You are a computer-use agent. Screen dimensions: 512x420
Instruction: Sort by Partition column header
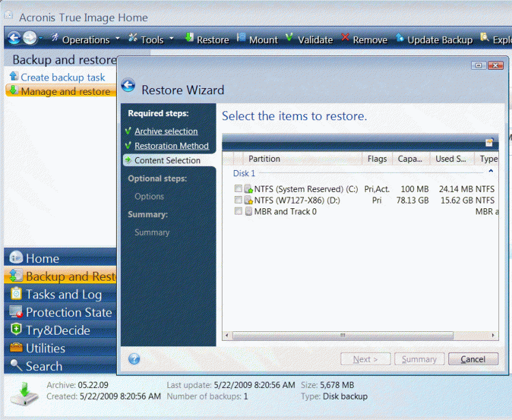(302, 158)
